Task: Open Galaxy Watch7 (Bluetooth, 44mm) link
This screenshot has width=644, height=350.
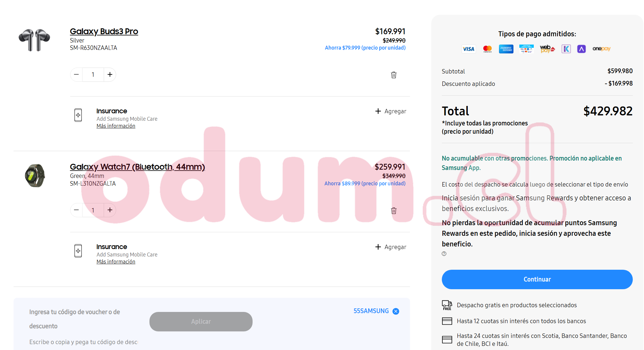Action: (x=137, y=167)
